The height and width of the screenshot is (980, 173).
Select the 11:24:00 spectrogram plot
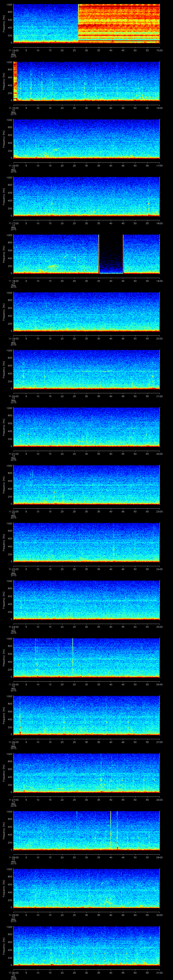(86, 600)
